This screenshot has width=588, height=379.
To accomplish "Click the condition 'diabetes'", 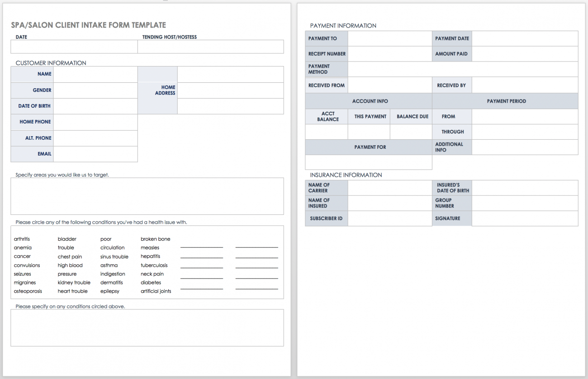I will point(151,283).
